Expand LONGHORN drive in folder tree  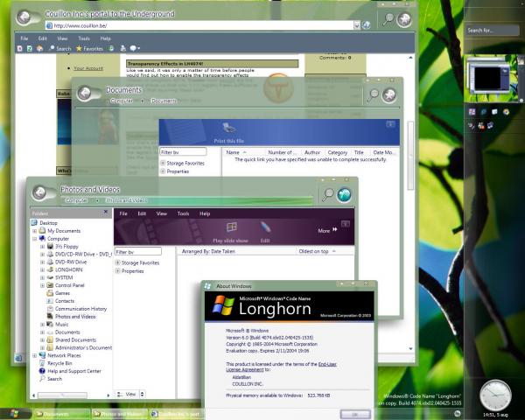point(42,269)
